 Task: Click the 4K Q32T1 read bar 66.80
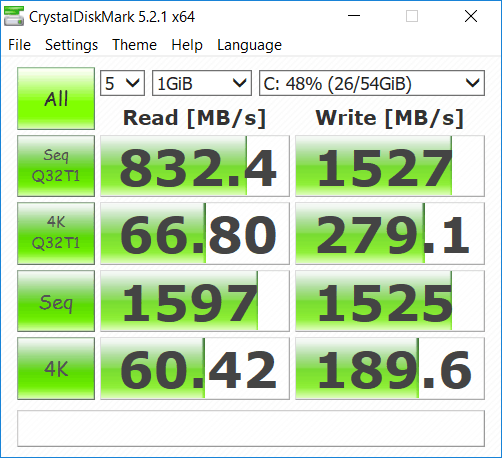coord(195,233)
